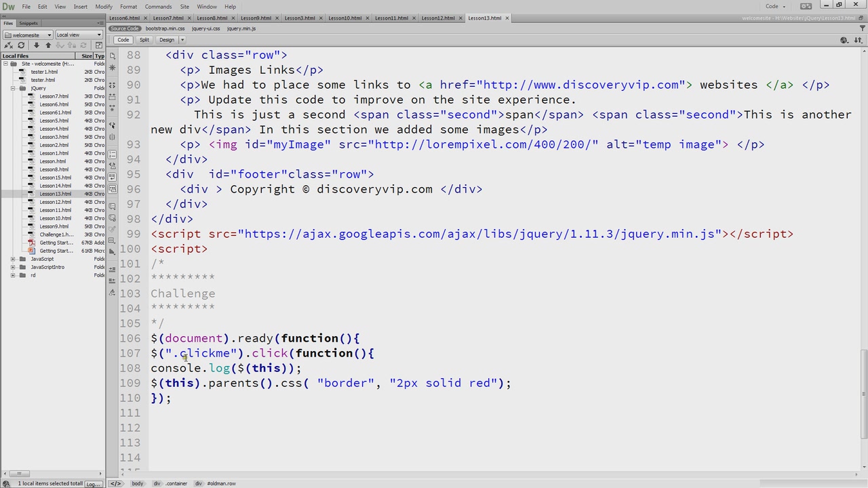This screenshot has height=488, width=868.
Task: Click the Select Parent Tag icon
Action: coord(113,126)
